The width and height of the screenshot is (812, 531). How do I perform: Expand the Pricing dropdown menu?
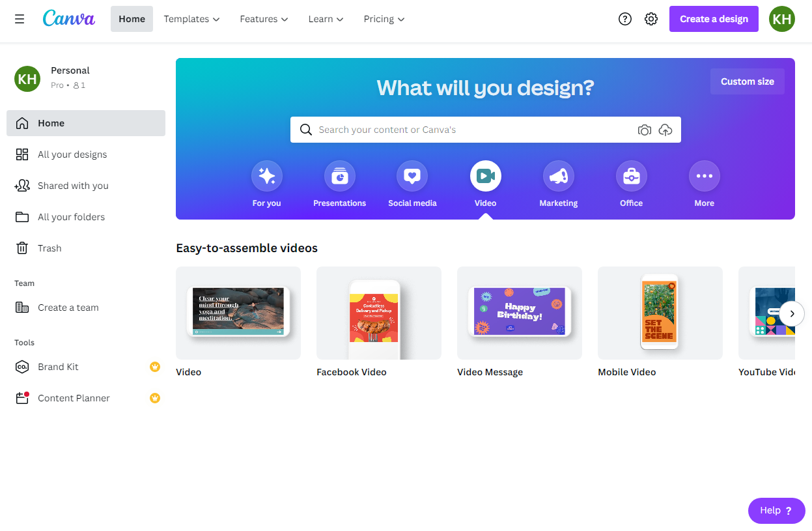(x=384, y=19)
